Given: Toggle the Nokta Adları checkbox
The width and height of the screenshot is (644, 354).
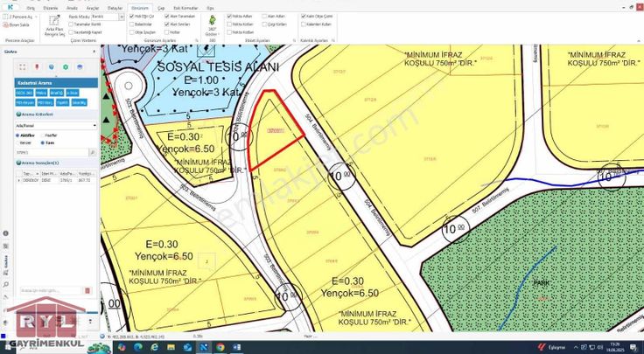Looking at the screenshot, I should 230,16.
